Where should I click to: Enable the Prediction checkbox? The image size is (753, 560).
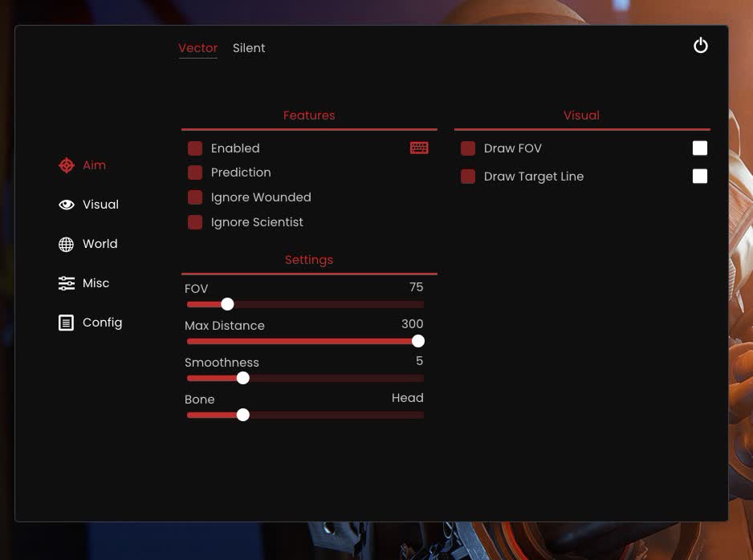pyautogui.click(x=195, y=172)
